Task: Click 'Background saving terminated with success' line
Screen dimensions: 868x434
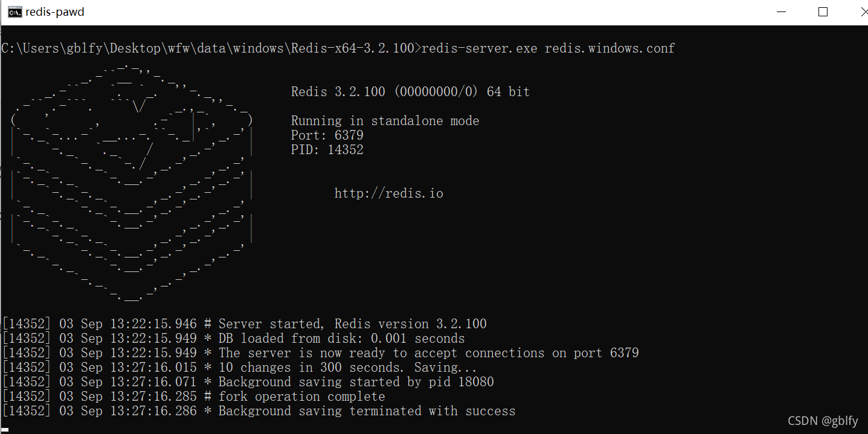Action: point(259,411)
